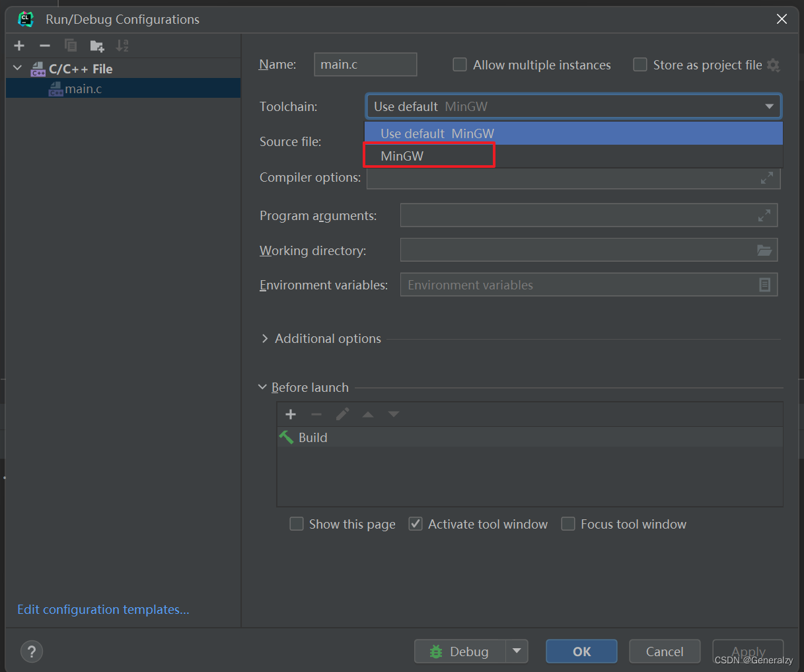
Task: Click the Debug bug icon
Action: click(436, 652)
